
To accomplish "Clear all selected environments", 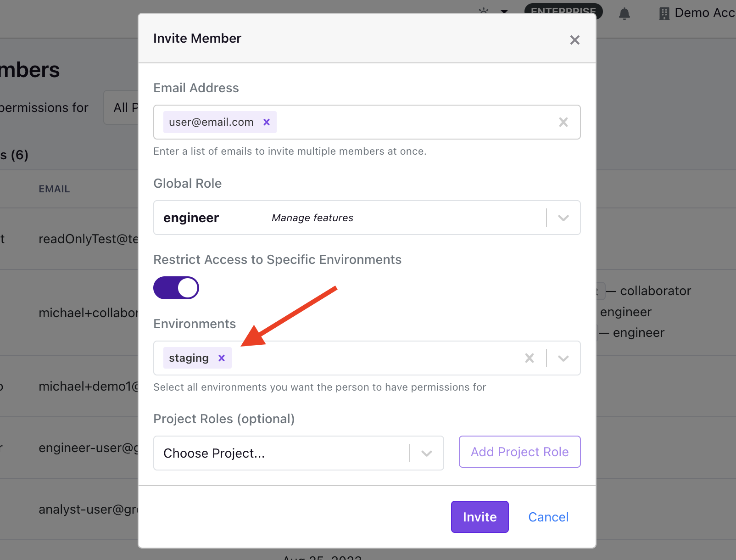I will click(530, 358).
